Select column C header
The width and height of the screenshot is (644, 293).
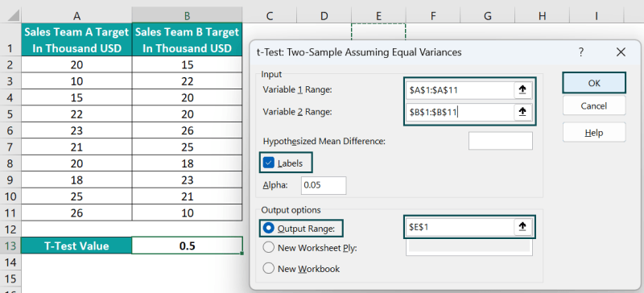[270, 16]
